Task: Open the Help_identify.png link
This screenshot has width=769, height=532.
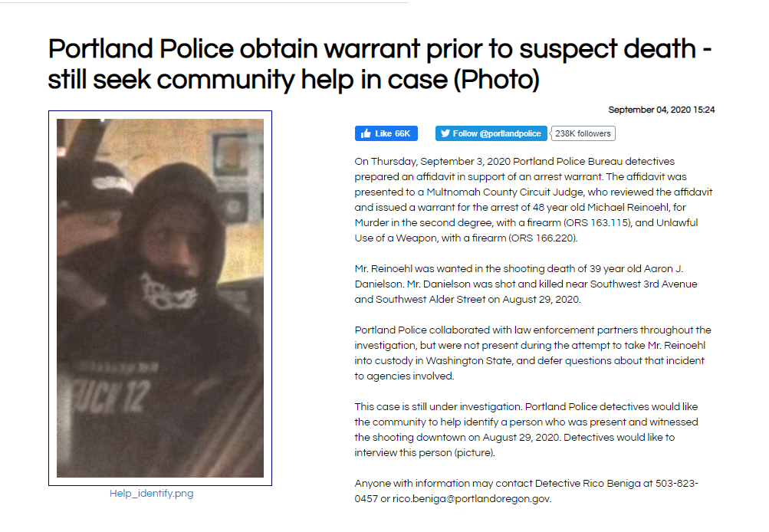Action: tap(152, 493)
